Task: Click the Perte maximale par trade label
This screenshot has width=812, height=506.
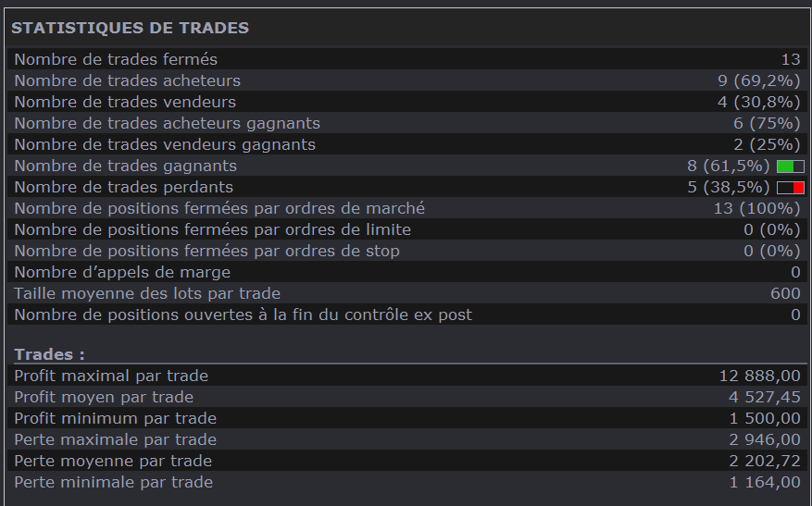Action: [115, 439]
